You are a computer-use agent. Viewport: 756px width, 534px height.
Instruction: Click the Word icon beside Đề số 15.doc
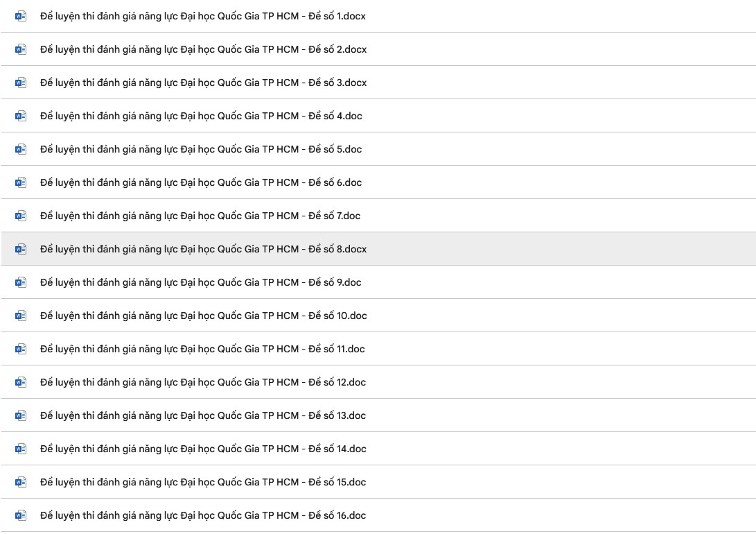point(21,483)
